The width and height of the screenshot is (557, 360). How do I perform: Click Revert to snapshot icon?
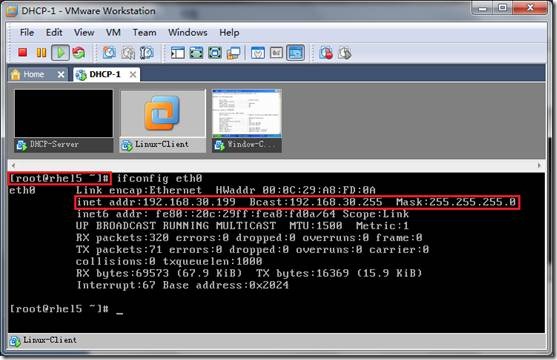128,53
